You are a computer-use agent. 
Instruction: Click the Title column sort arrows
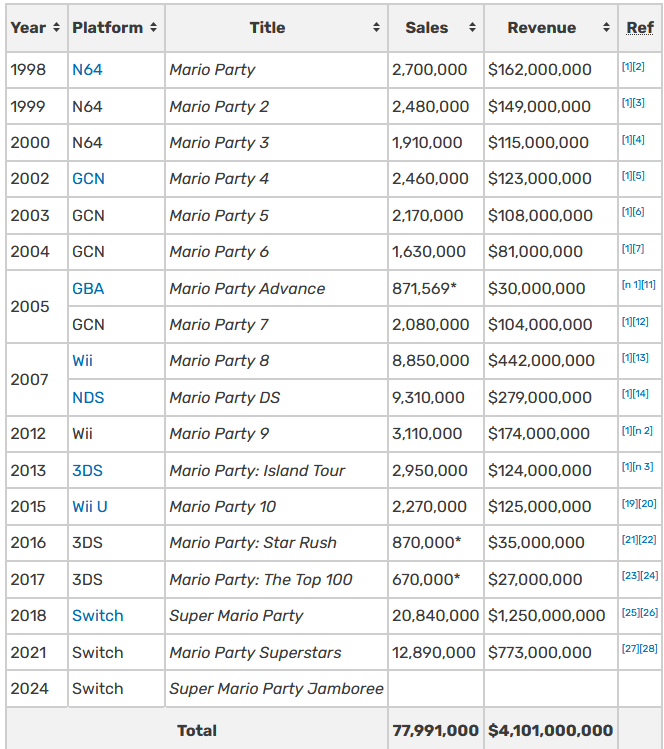pyautogui.click(x=376, y=28)
